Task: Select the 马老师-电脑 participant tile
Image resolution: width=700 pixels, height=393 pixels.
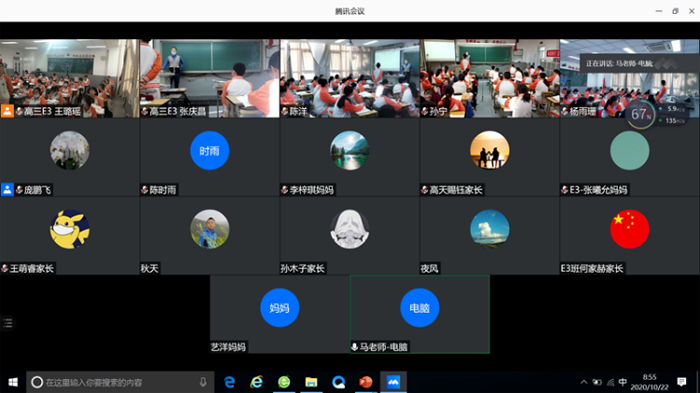Action: tap(420, 314)
